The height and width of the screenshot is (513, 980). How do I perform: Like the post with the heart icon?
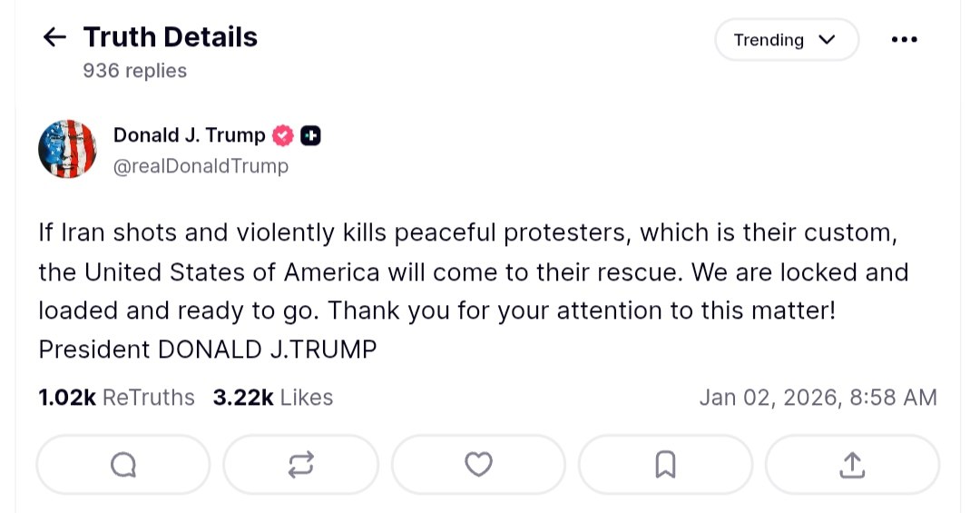(x=478, y=465)
